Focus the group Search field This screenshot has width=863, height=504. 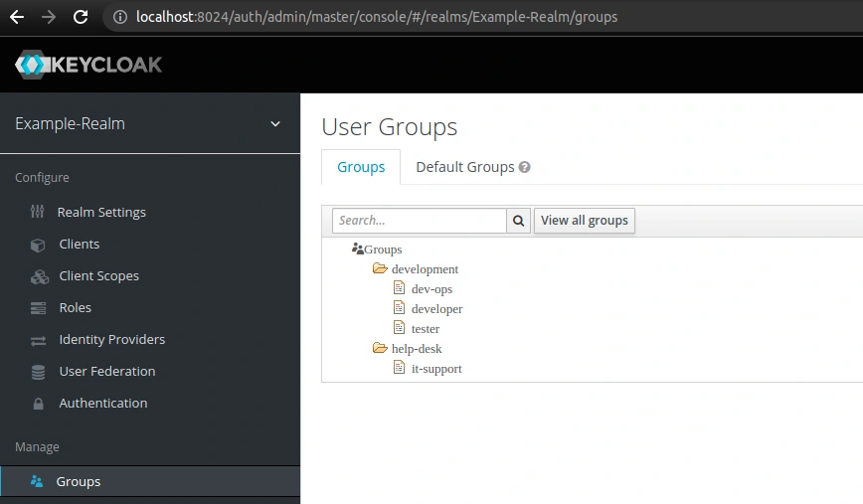click(420, 221)
